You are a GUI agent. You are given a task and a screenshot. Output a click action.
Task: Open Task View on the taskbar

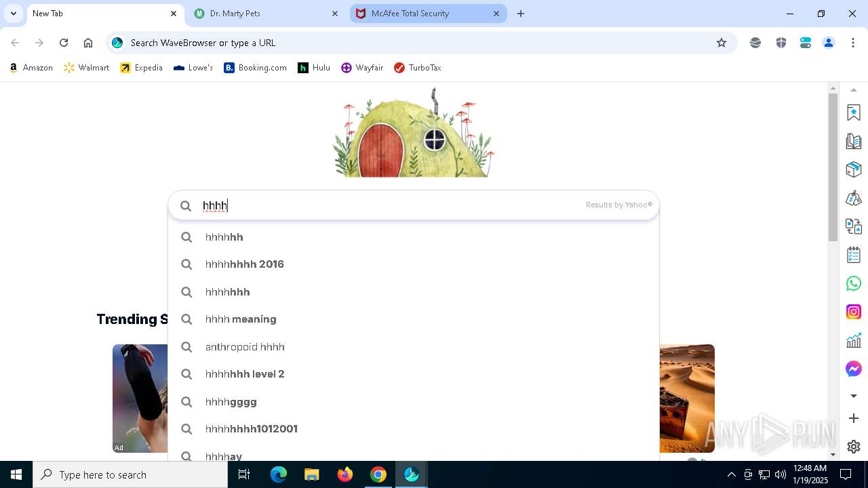[244, 474]
